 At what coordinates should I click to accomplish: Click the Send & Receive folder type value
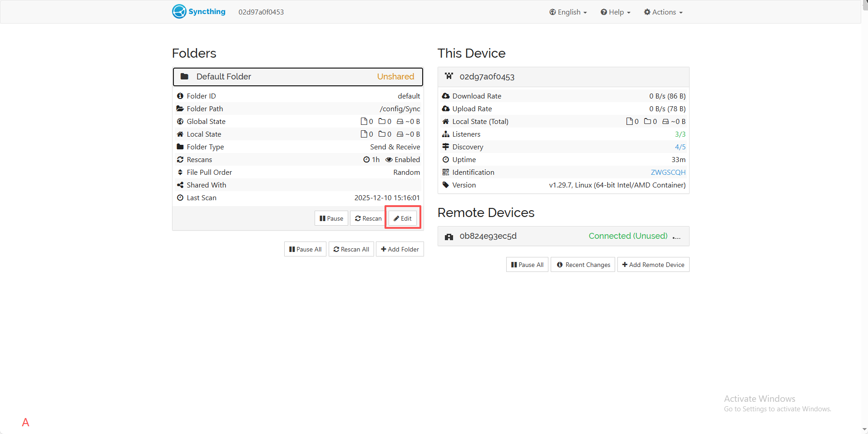(x=395, y=147)
